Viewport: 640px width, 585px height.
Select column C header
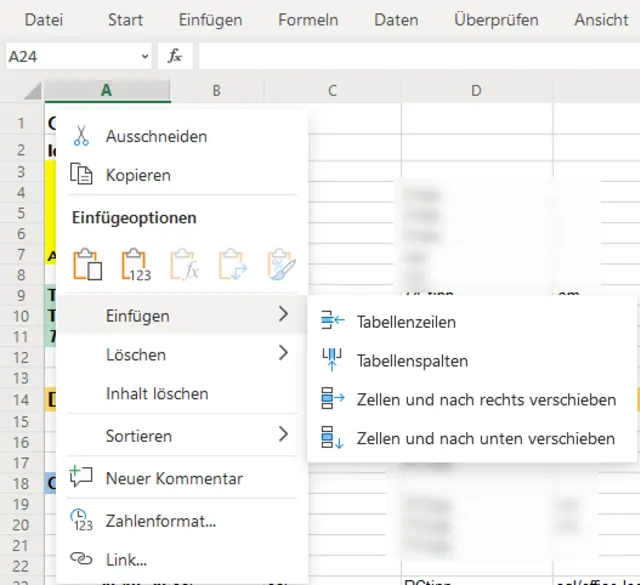(333, 90)
